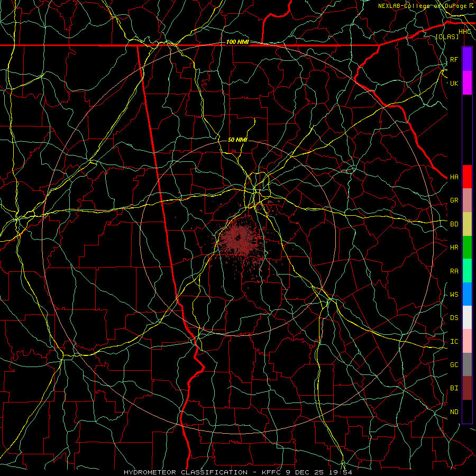Click the BI legend label

click(454, 388)
